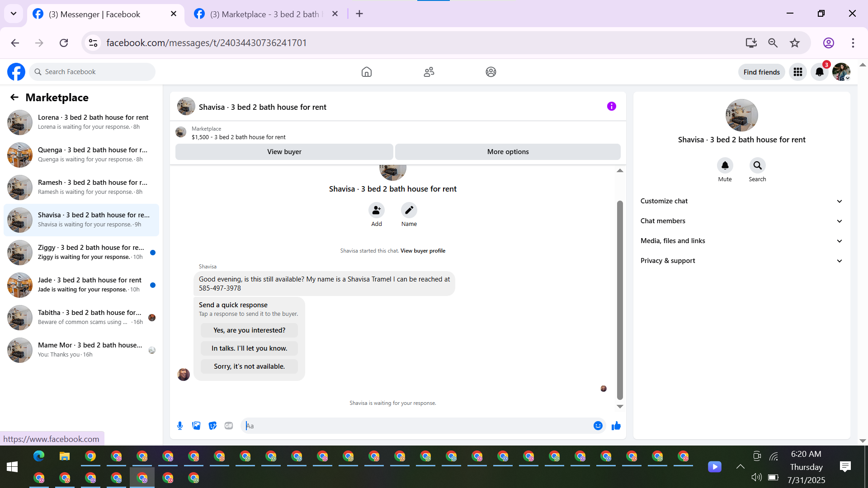Attach a photo using the image icon

pos(196,426)
